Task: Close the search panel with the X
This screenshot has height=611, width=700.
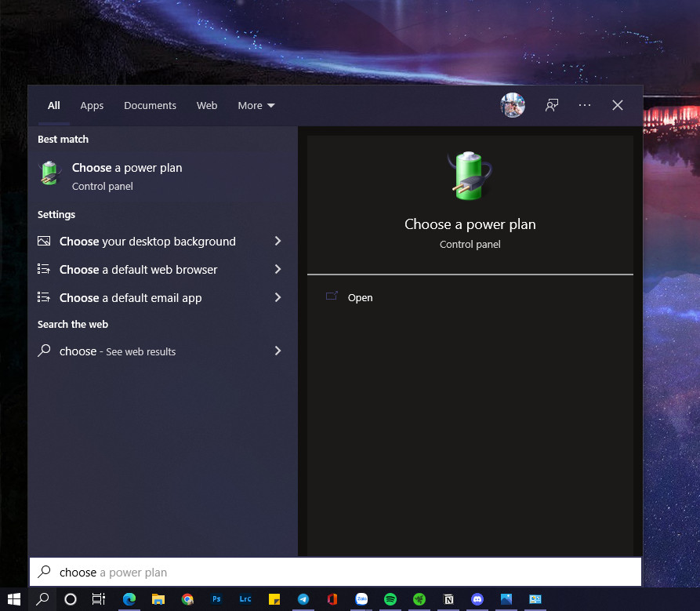Action: (618, 105)
